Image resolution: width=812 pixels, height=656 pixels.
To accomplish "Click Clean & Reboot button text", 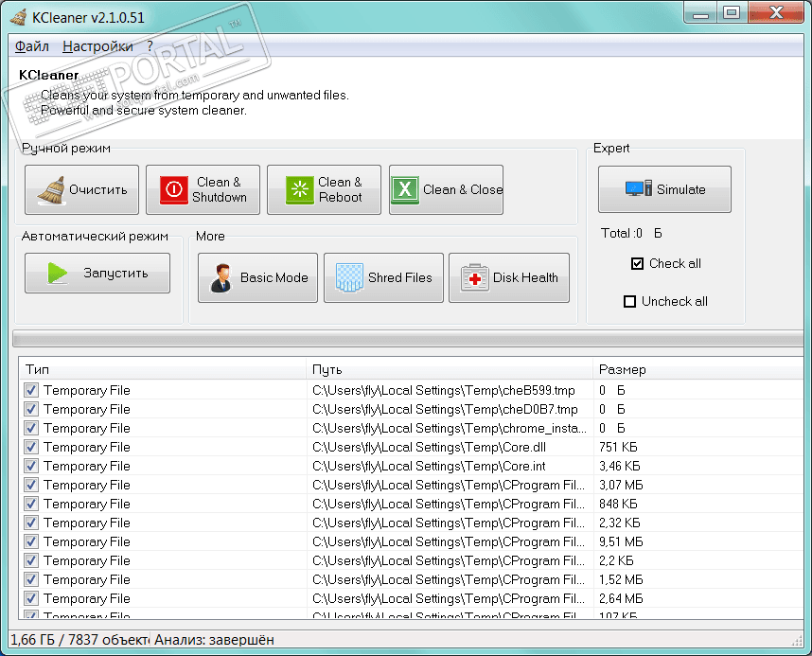I will click(341, 189).
